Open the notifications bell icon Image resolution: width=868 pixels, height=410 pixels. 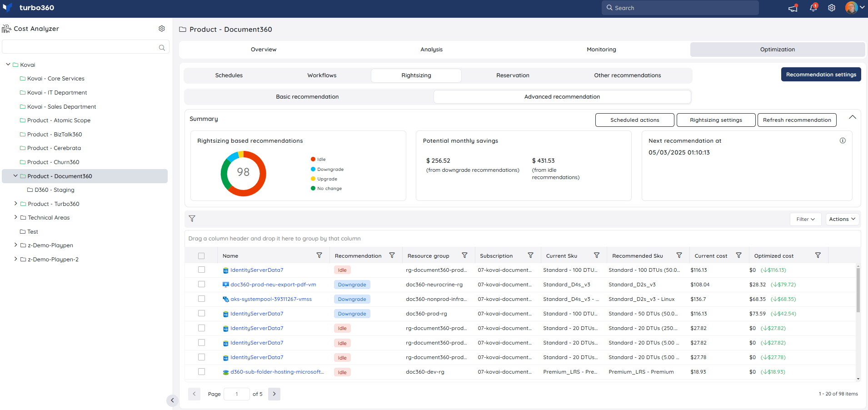coord(813,8)
